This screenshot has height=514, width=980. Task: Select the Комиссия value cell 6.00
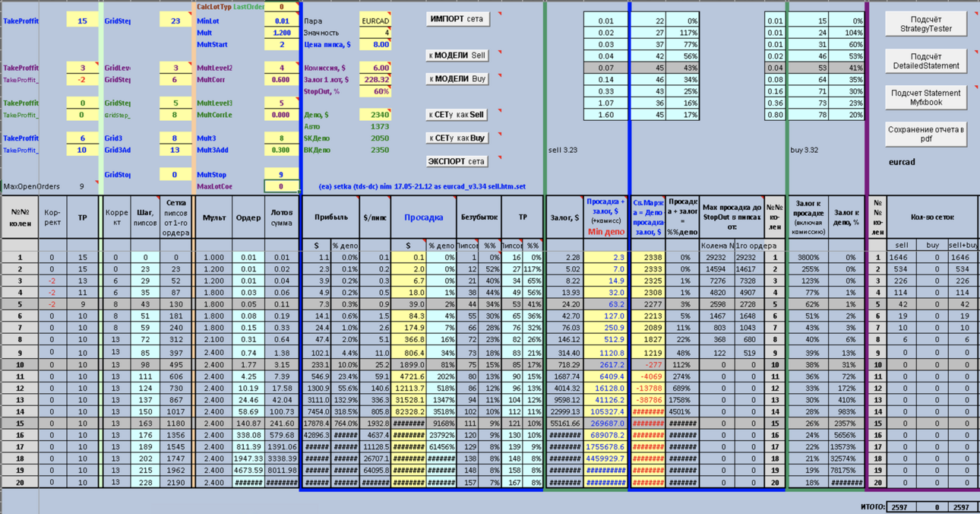click(375, 68)
